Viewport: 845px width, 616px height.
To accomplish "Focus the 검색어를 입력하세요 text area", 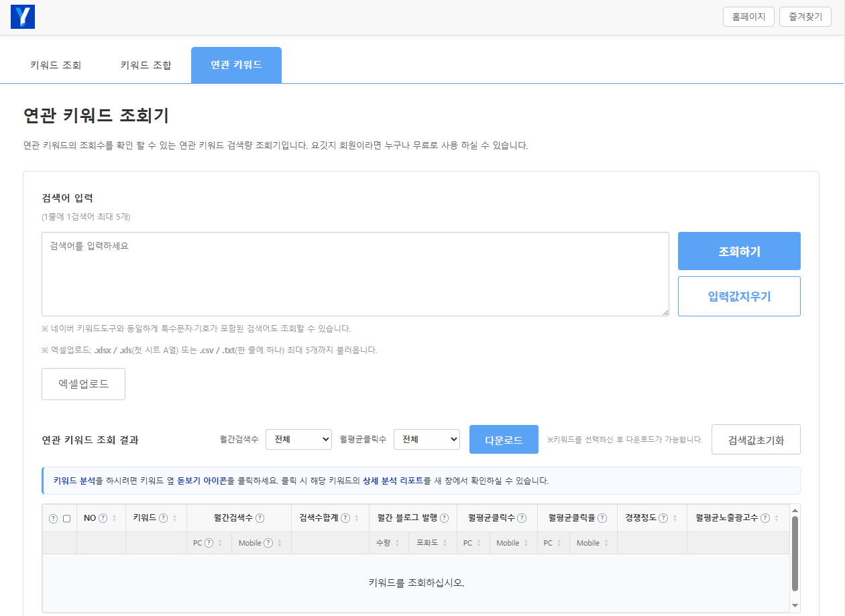I will tap(355, 274).
